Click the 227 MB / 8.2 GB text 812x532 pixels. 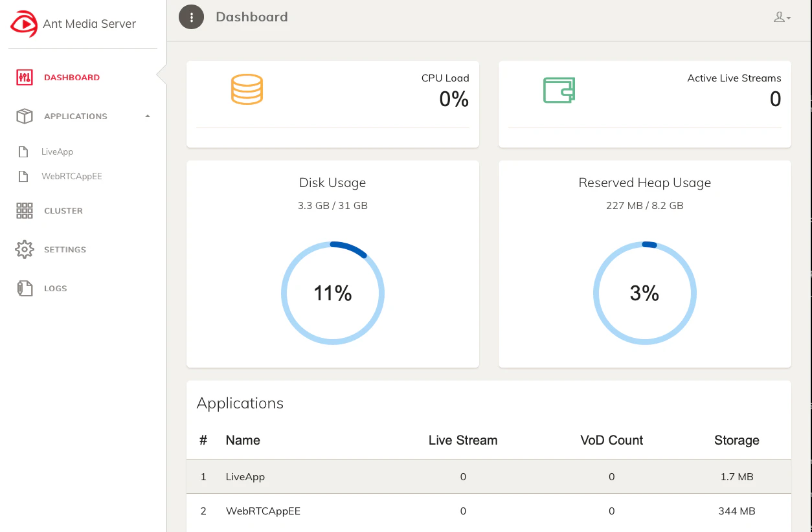click(645, 206)
